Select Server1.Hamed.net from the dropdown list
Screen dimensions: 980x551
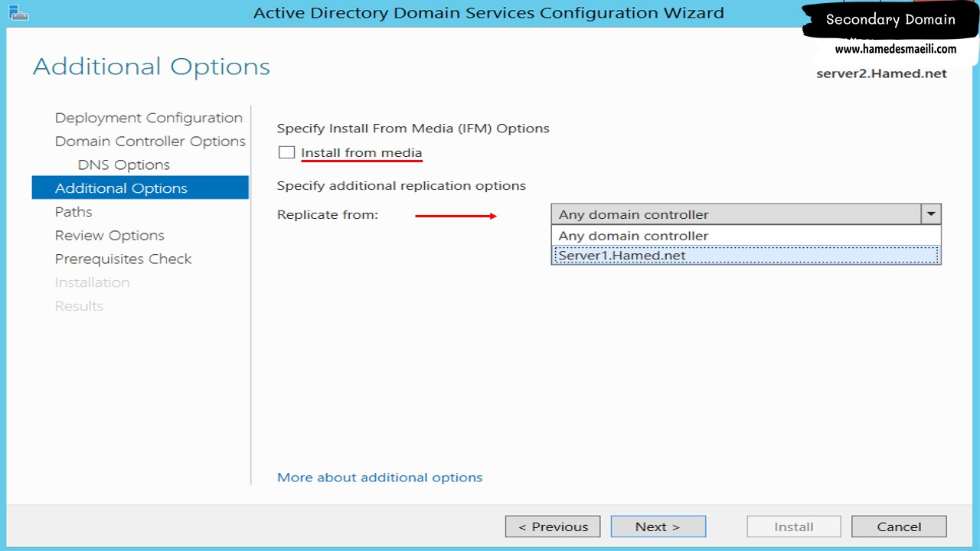pyautogui.click(x=746, y=256)
